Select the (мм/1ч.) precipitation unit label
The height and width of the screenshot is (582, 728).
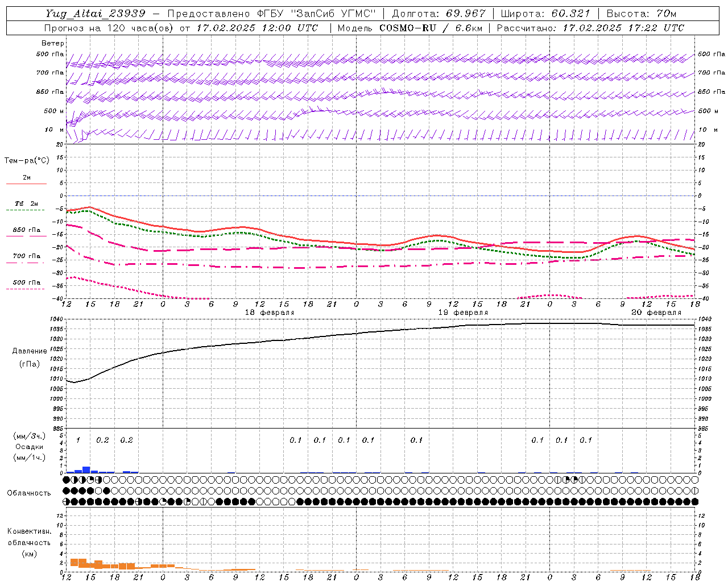point(29,458)
